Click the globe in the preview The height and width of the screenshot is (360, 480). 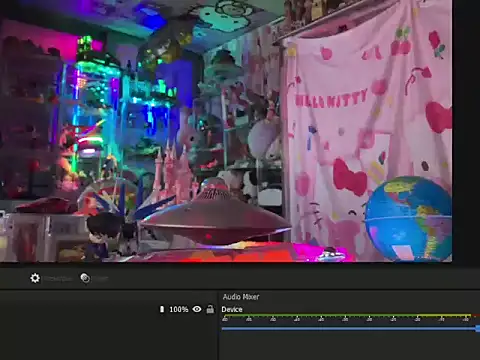(x=409, y=219)
